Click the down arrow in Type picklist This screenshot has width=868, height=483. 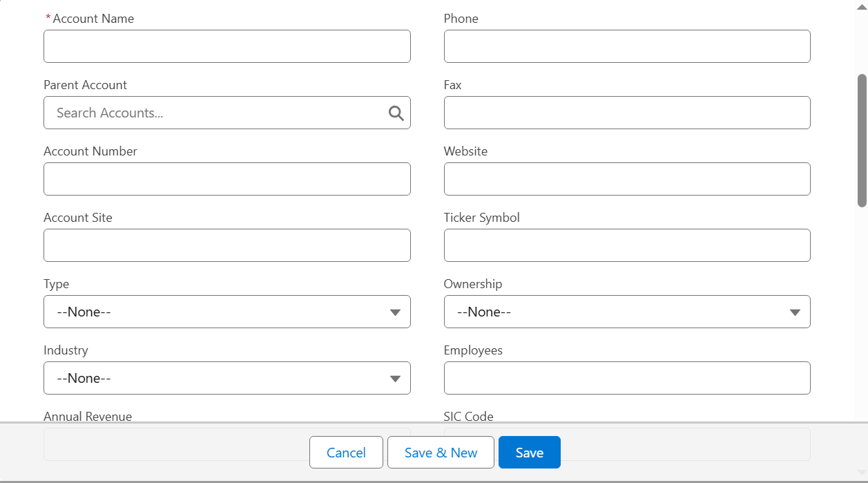coord(395,312)
